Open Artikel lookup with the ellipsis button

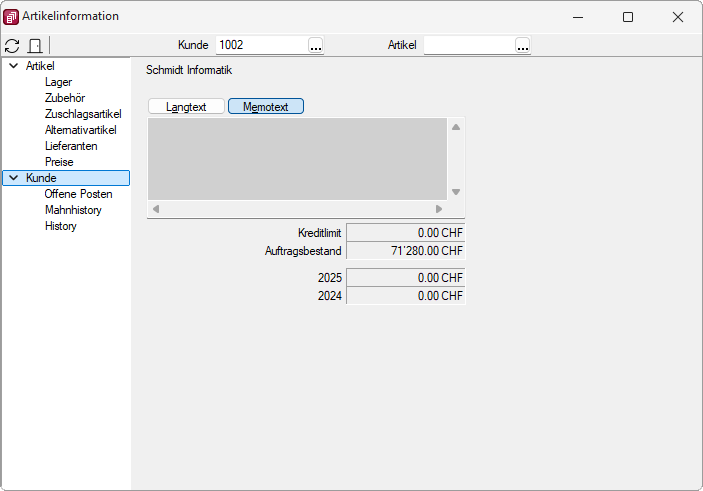[x=522, y=46]
